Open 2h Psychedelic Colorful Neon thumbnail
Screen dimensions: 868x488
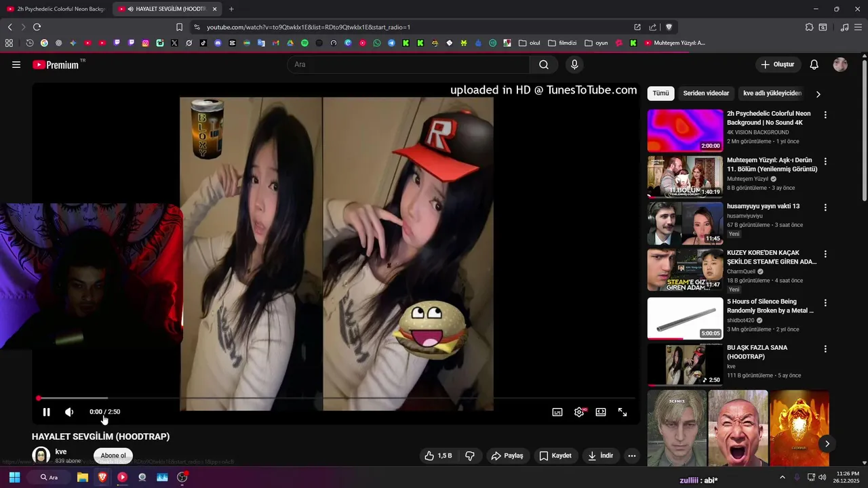point(685,131)
